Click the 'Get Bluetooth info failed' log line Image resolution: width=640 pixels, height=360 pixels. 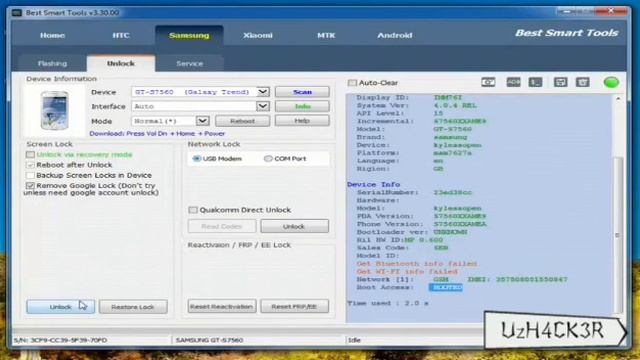click(x=417, y=264)
